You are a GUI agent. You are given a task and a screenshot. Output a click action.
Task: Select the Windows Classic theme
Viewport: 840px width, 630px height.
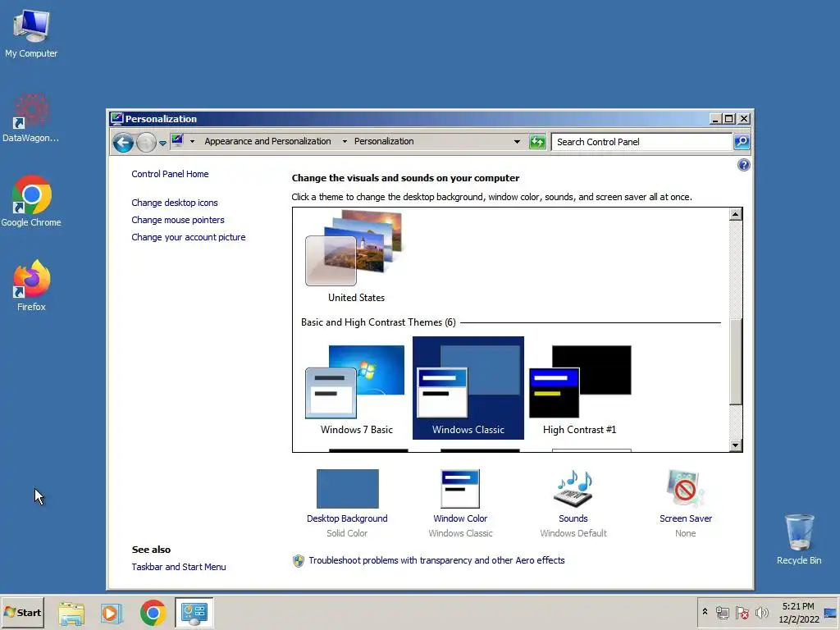468,388
